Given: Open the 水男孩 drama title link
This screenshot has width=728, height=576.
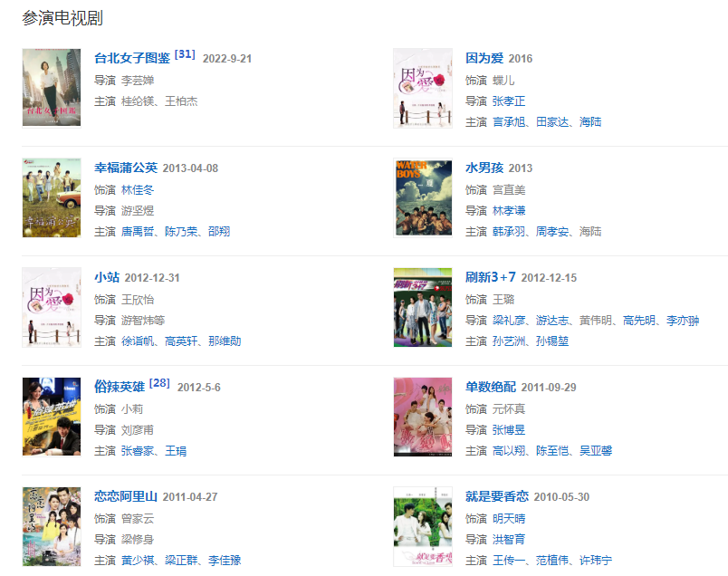Looking at the screenshot, I should (x=484, y=168).
